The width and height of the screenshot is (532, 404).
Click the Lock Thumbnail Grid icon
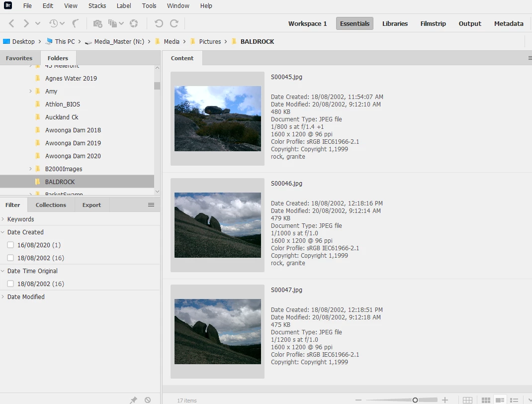(x=467, y=400)
